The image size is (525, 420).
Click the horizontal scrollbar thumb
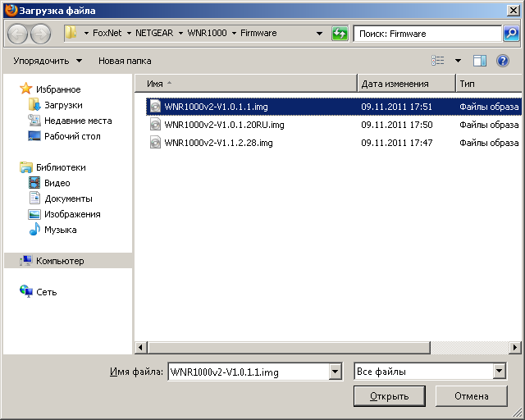[x=290, y=347]
